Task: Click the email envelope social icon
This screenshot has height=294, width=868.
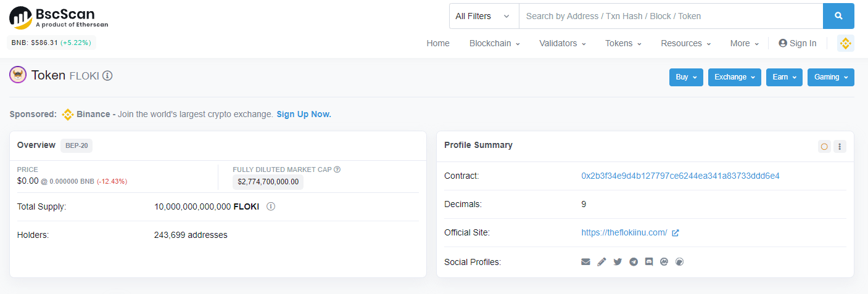Action: coord(586,262)
